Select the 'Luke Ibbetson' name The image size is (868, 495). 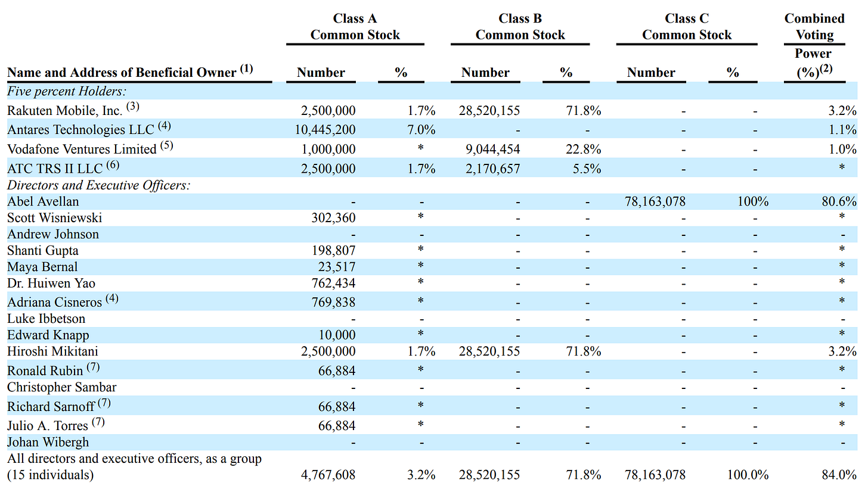tap(46, 319)
